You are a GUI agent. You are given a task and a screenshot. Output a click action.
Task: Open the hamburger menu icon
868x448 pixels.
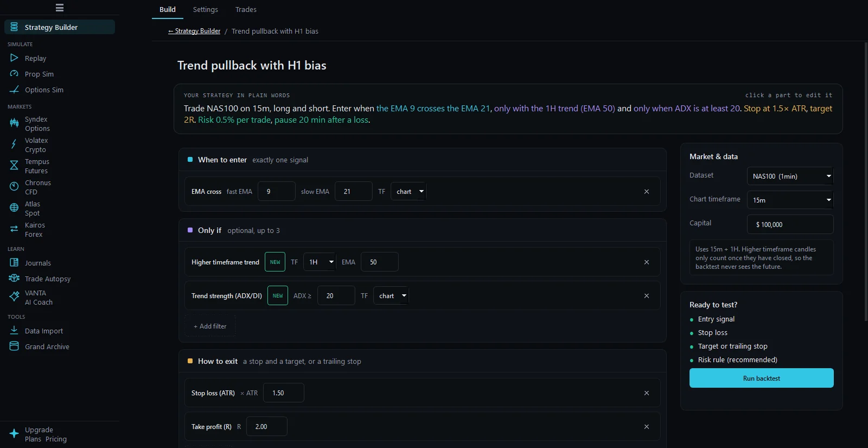pos(60,8)
